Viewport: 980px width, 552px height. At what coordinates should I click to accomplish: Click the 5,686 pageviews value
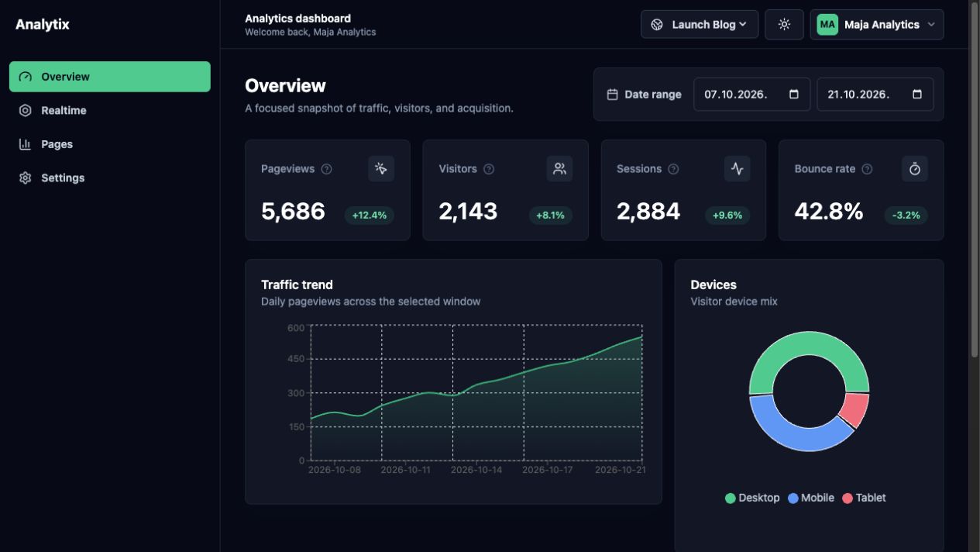[x=293, y=212]
